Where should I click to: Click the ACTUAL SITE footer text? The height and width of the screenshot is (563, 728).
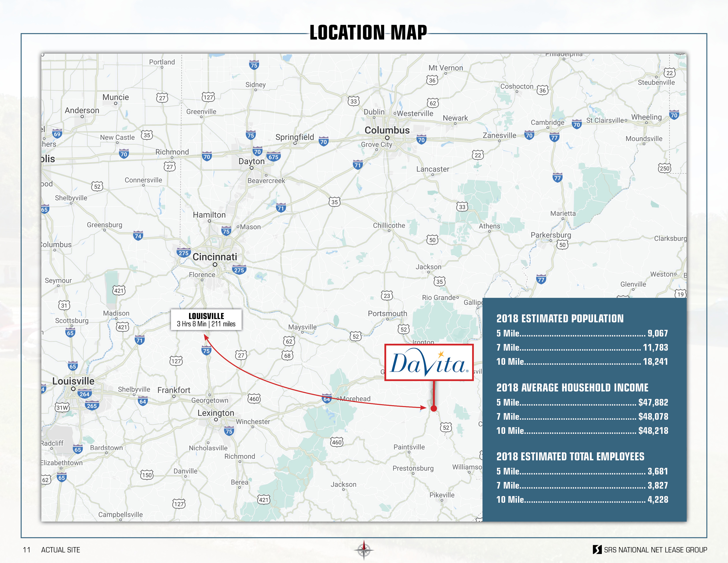(x=61, y=550)
